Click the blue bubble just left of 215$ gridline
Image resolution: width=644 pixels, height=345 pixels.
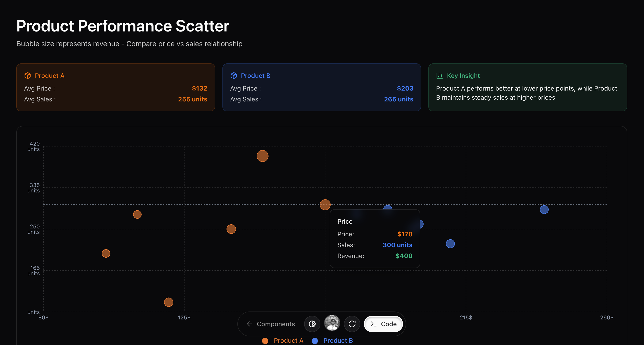point(450,244)
